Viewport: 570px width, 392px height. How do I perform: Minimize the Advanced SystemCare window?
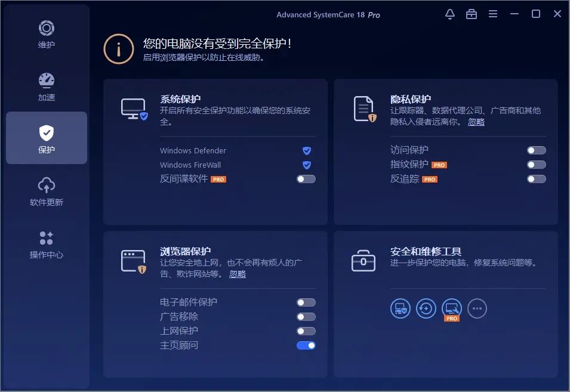point(514,14)
